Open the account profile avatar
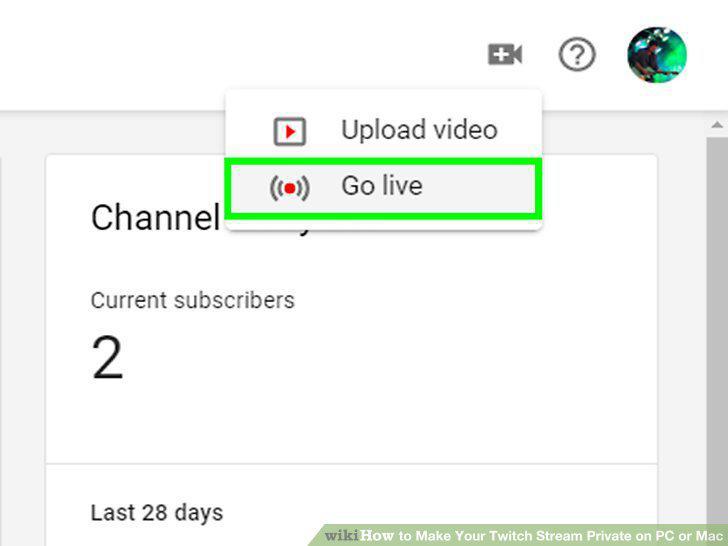The width and height of the screenshot is (728, 546). 657,55
